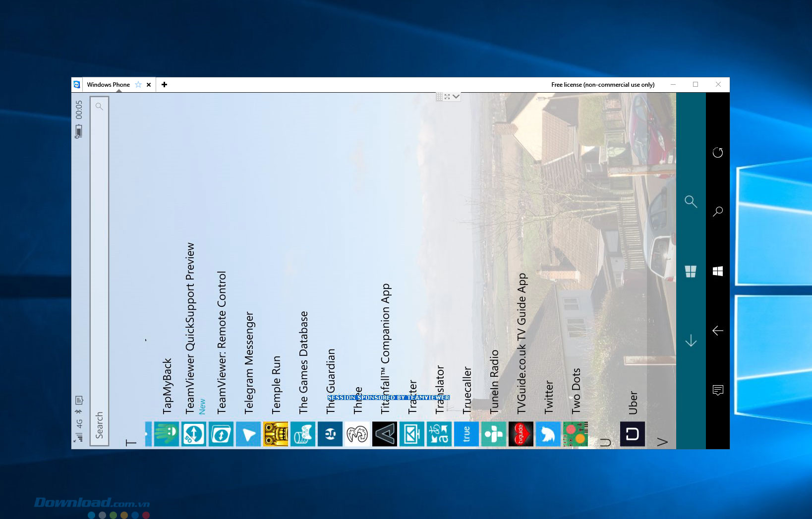Image resolution: width=812 pixels, height=519 pixels.
Task: Launch Telegram Messenger paper plane icon
Action: pyautogui.click(x=248, y=434)
